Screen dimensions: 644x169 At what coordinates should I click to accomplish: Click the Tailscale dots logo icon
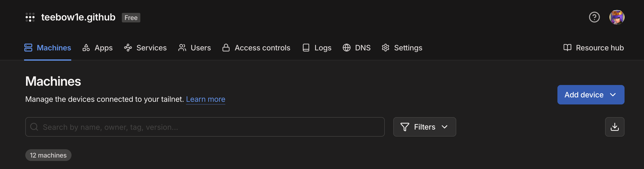30,17
